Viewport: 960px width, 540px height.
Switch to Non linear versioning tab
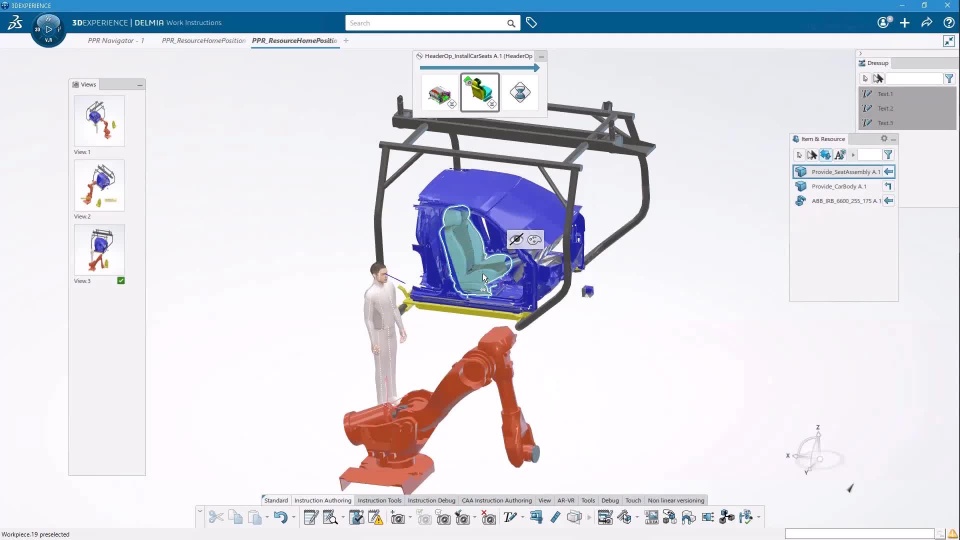coord(676,500)
